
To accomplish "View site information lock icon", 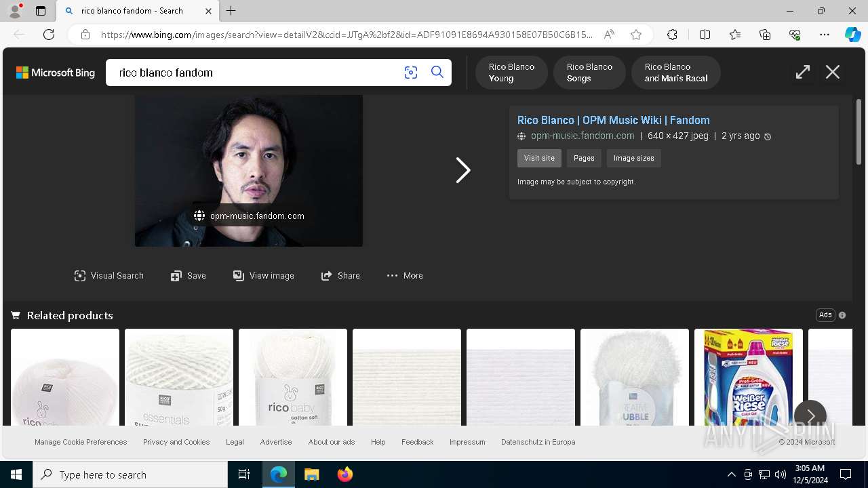I will point(85,35).
